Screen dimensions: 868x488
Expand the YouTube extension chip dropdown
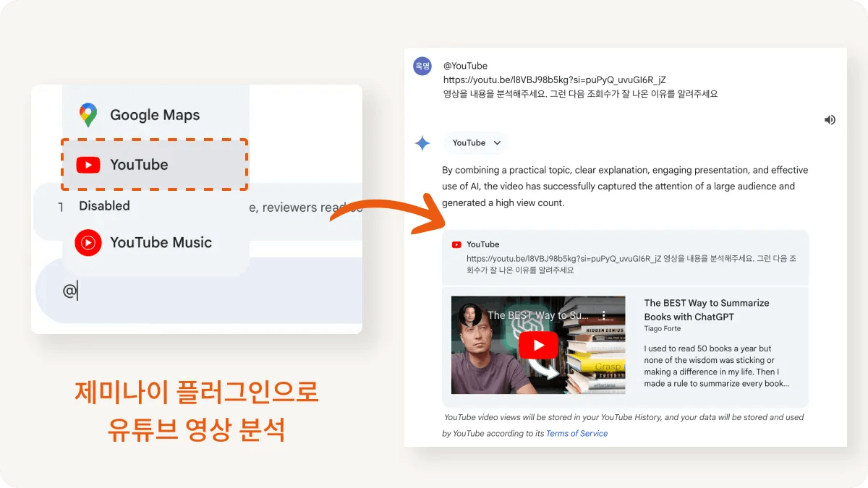477,143
